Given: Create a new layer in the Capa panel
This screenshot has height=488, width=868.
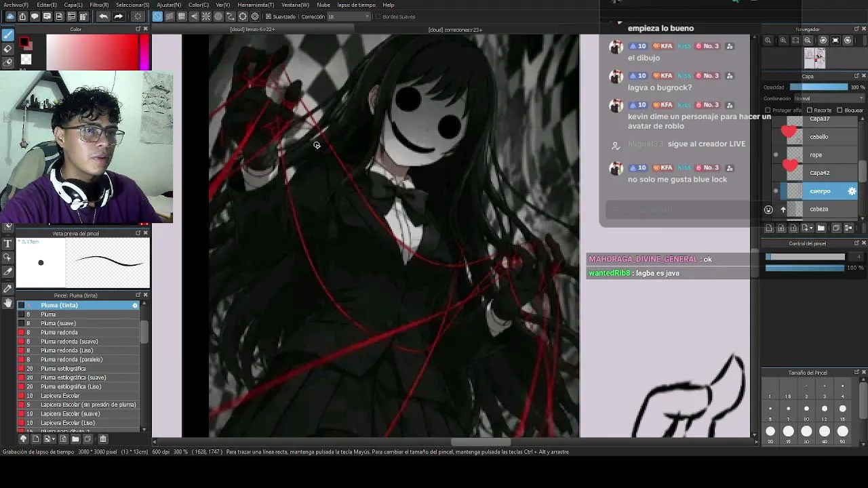Looking at the screenshot, I should (x=769, y=228).
